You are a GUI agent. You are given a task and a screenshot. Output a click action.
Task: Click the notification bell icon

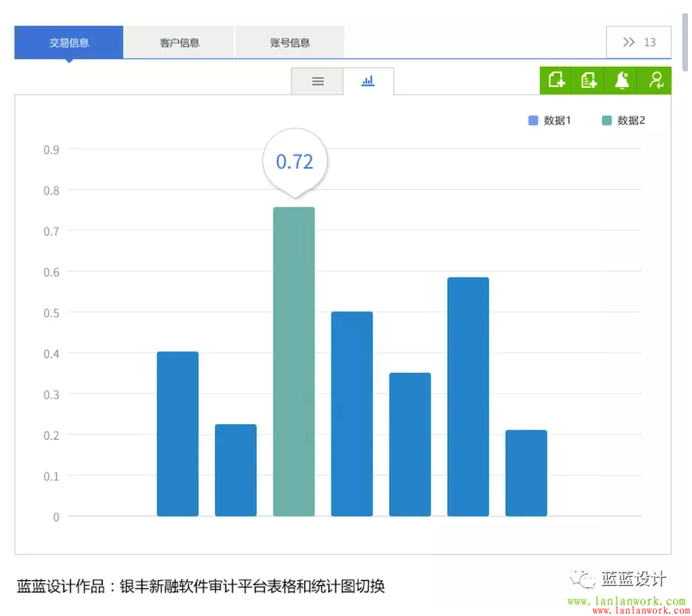coord(620,80)
